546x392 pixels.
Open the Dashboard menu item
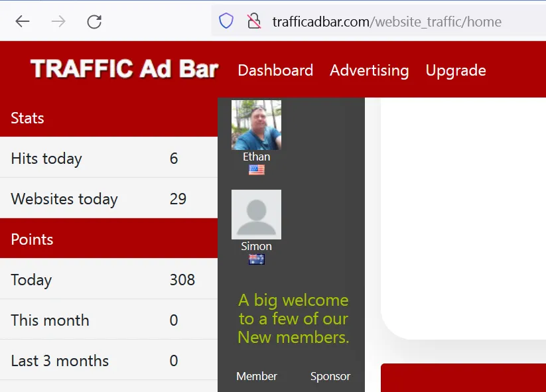(x=275, y=70)
